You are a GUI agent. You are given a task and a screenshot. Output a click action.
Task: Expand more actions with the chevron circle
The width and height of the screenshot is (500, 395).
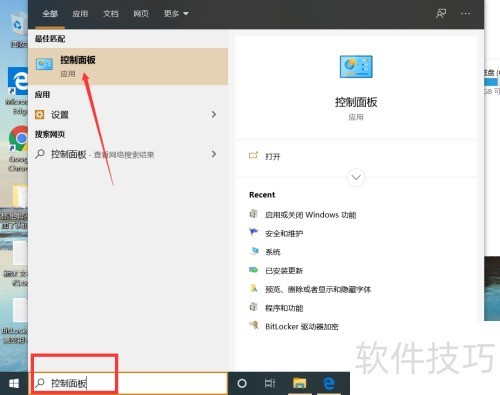(356, 177)
